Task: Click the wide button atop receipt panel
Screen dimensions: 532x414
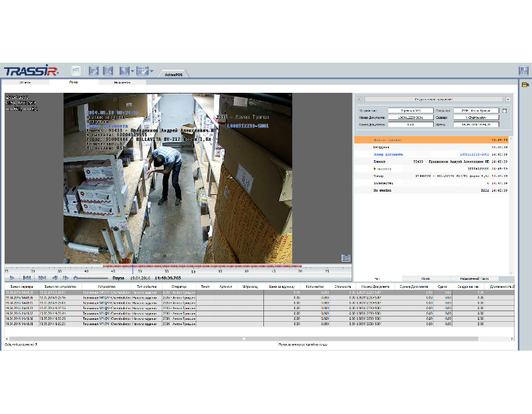Action: point(433,99)
